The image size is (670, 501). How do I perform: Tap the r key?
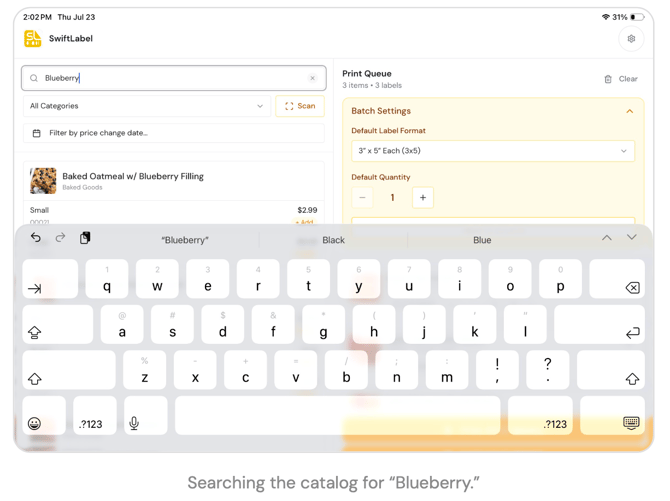258,279
